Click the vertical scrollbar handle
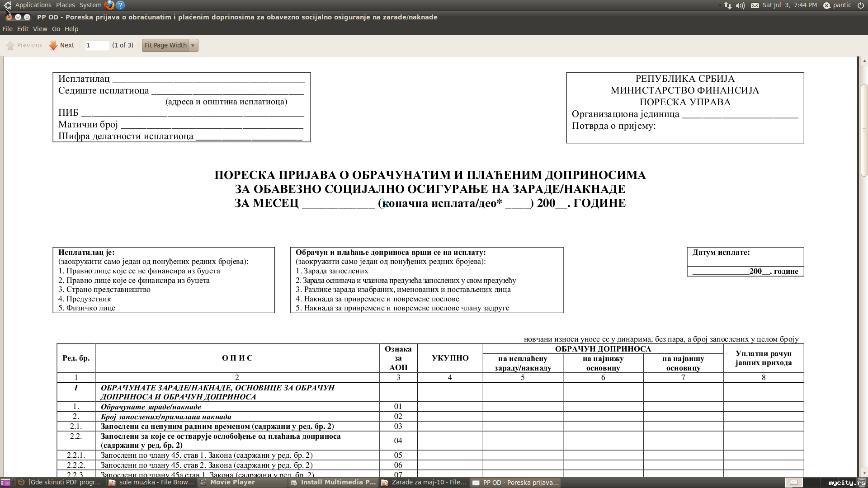 point(864,130)
